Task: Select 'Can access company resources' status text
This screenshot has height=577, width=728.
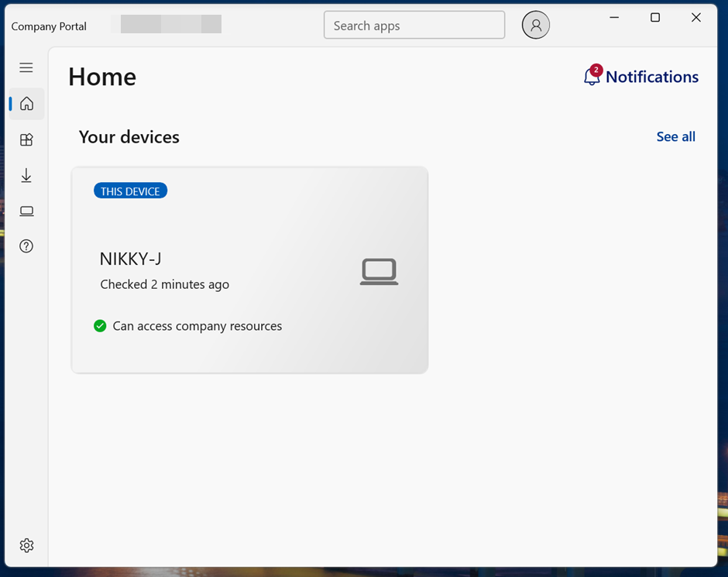Action: (197, 326)
